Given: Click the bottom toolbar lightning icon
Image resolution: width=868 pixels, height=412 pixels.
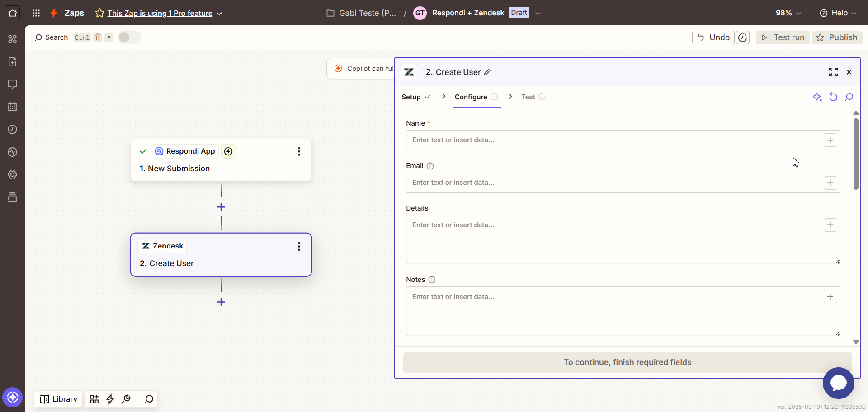Looking at the screenshot, I should point(110,399).
